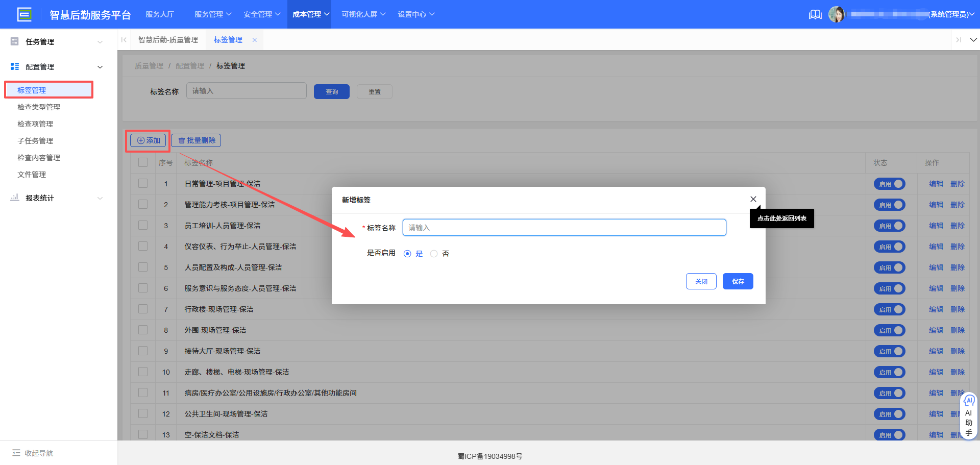980x465 pixels.
Task: Click the 查询 search button
Action: pos(331,91)
